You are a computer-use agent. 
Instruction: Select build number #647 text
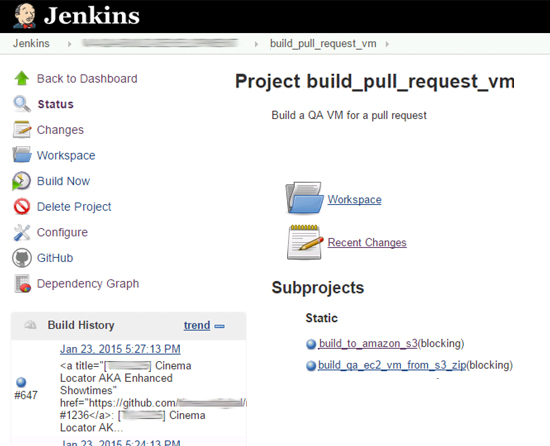coord(26,395)
